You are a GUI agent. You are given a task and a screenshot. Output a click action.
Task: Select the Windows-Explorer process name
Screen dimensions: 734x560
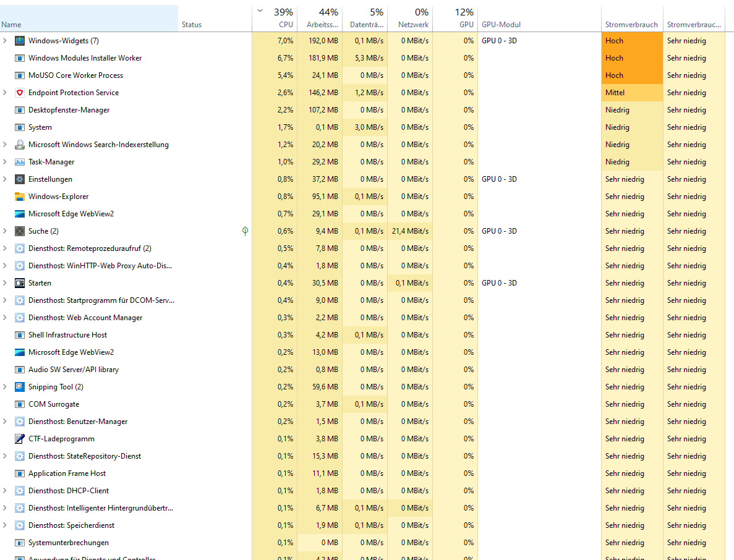[58, 197]
